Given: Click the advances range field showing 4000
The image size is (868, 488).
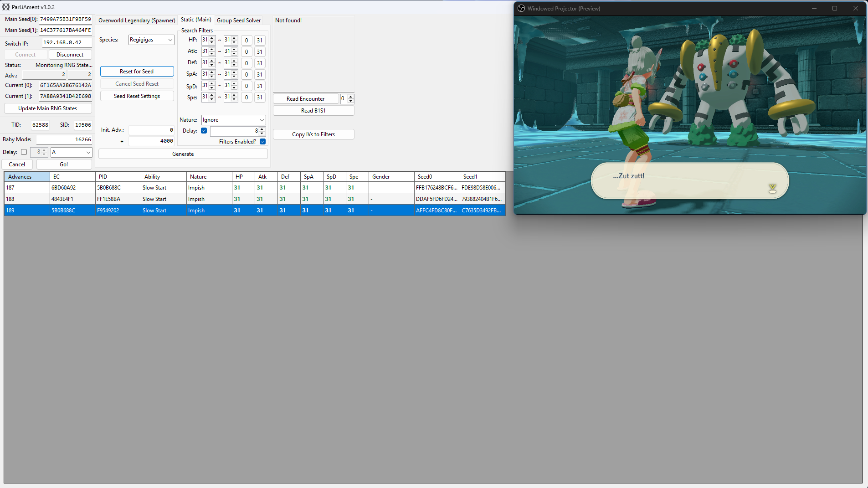Looking at the screenshot, I should click(151, 141).
